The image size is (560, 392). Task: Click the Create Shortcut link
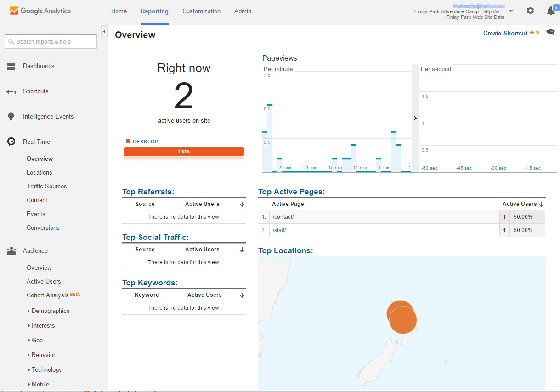(x=505, y=33)
